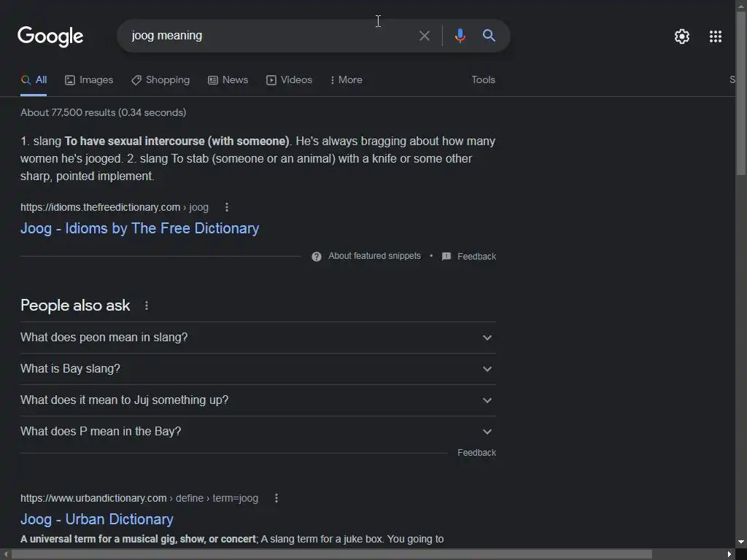Expand 'What does peon mean in slang?'

click(x=258, y=338)
